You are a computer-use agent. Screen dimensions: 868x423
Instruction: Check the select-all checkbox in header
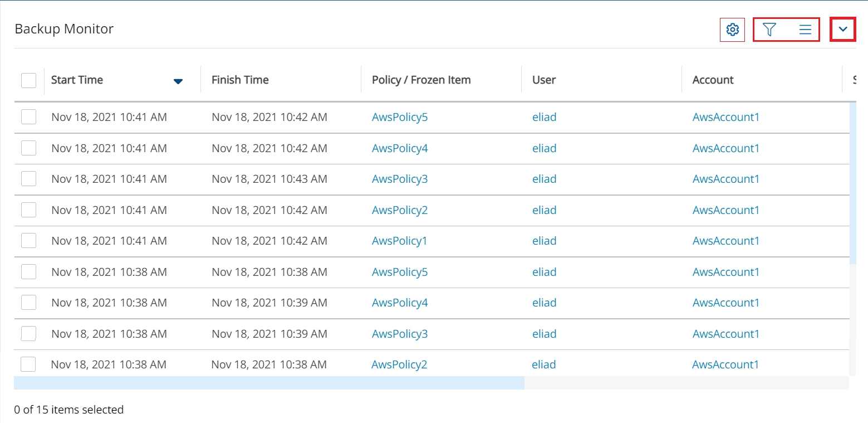[x=28, y=80]
